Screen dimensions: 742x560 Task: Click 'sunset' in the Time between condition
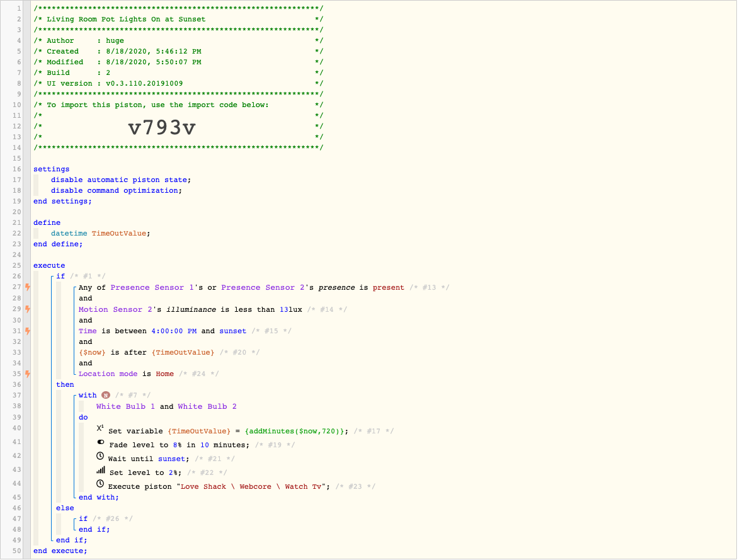pyautogui.click(x=233, y=331)
